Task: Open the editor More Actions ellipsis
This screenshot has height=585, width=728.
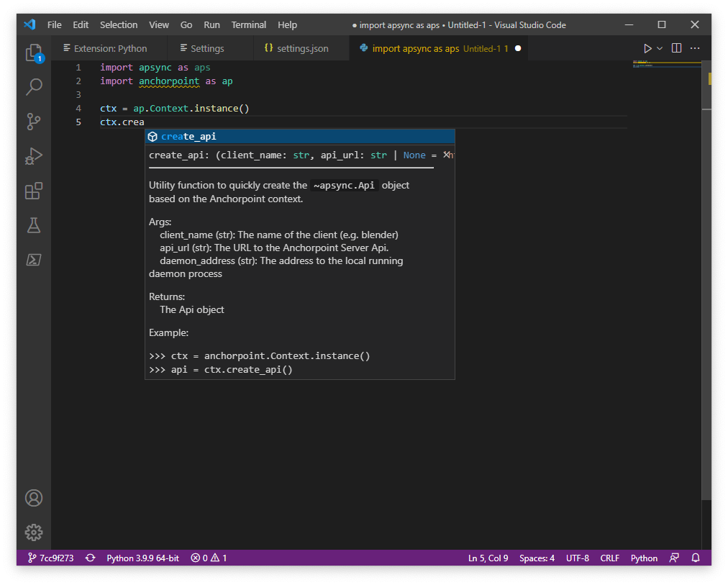Action: (695, 48)
